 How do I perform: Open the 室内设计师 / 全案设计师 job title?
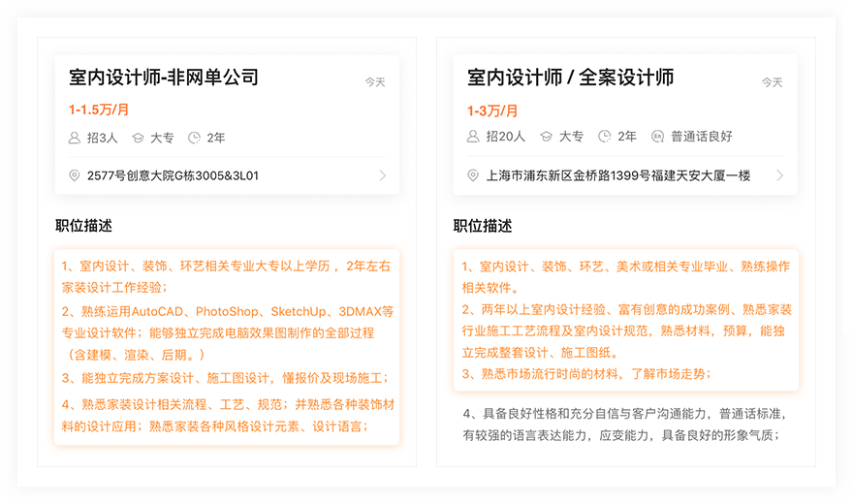pyautogui.click(x=570, y=78)
